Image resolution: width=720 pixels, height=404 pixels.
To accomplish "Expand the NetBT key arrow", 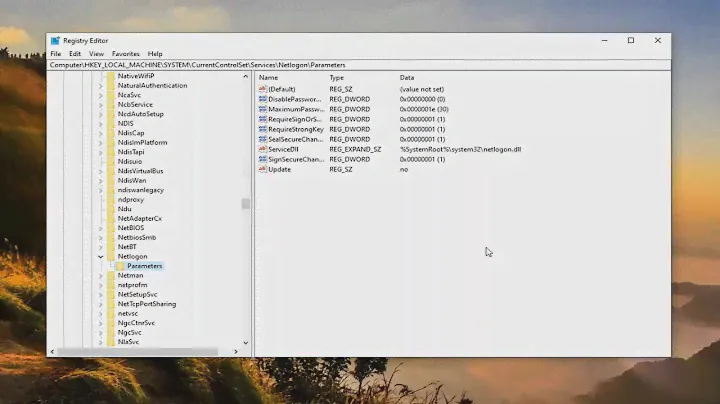I will [x=100, y=246].
